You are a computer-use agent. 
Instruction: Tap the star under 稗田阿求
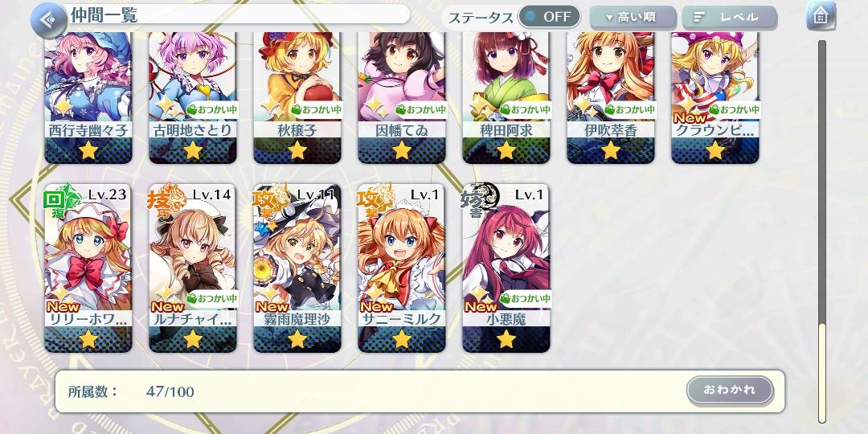click(506, 150)
